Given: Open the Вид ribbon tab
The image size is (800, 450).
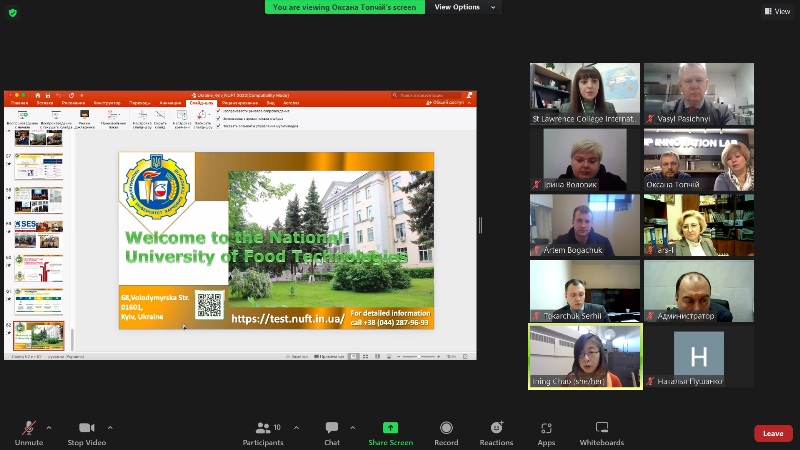Looking at the screenshot, I should point(270,103).
